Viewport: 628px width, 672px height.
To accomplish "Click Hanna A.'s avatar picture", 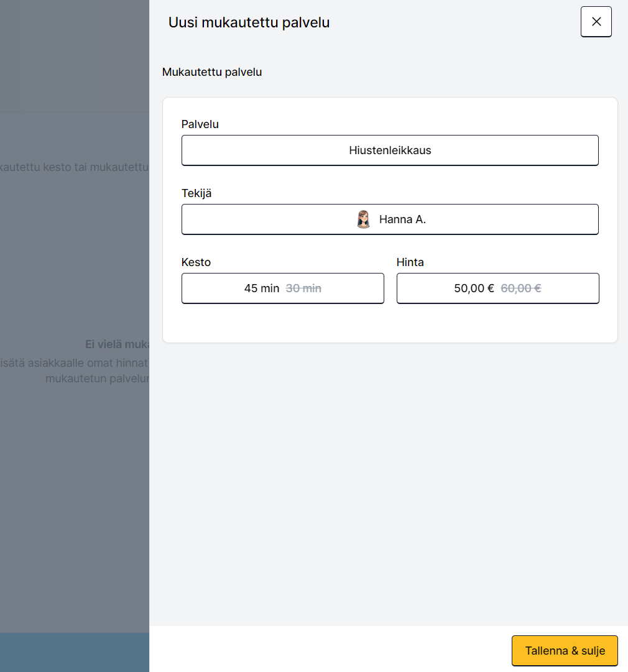I will 364,219.
